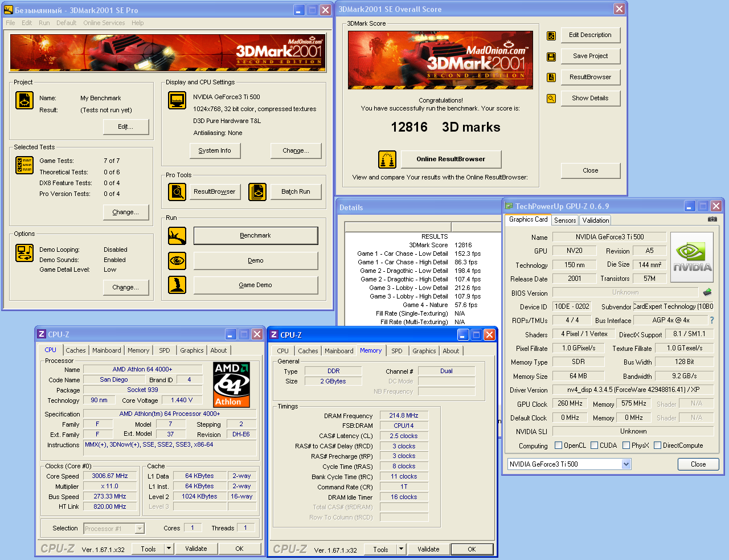
Task: Click the Save Project button
Action: (591, 56)
